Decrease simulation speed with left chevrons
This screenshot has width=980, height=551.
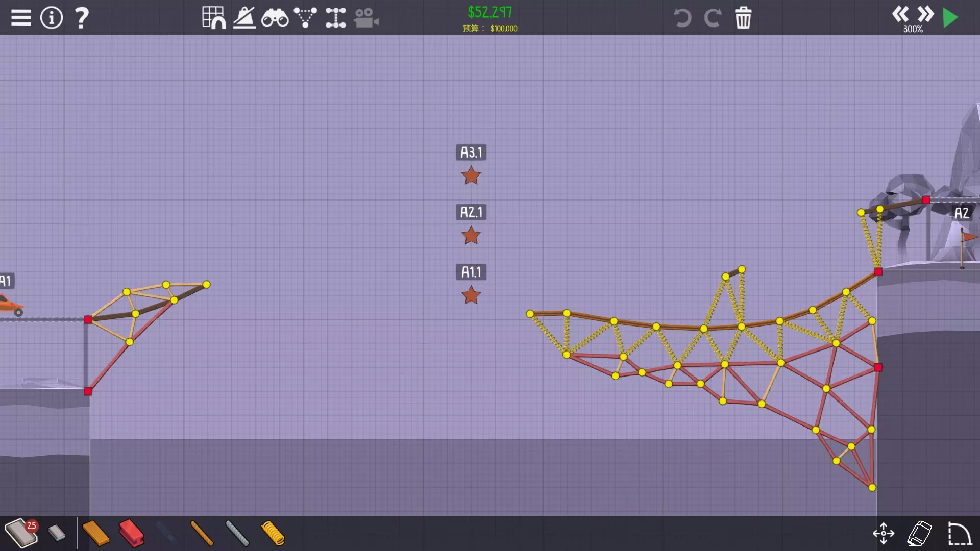(x=900, y=14)
